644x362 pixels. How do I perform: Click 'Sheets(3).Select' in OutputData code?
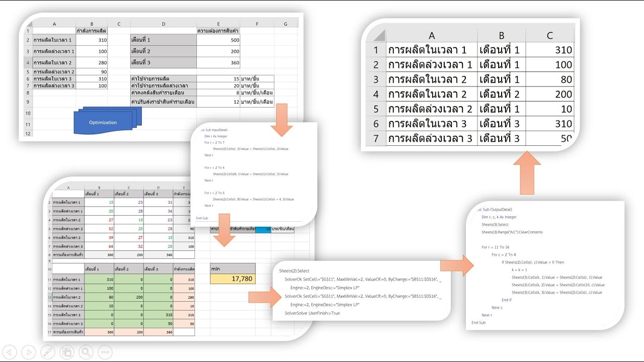point(495,225)
